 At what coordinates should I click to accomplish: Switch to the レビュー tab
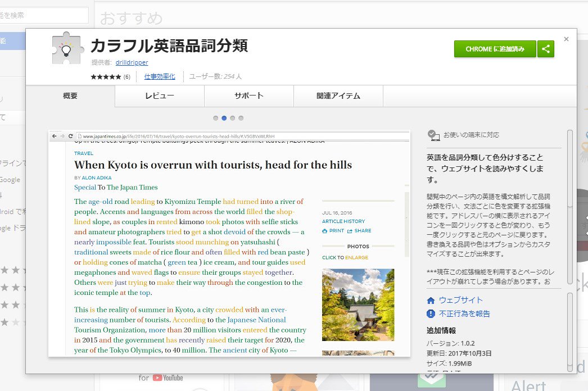(x=159, y=96)
